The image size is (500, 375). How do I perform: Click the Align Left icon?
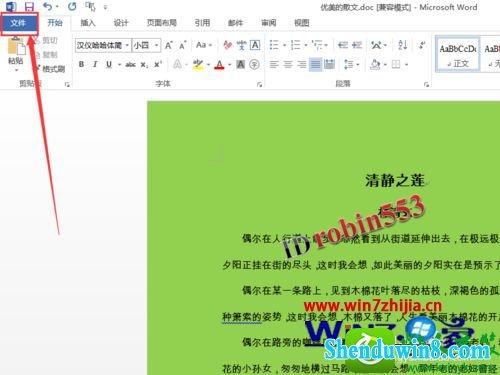274,64
